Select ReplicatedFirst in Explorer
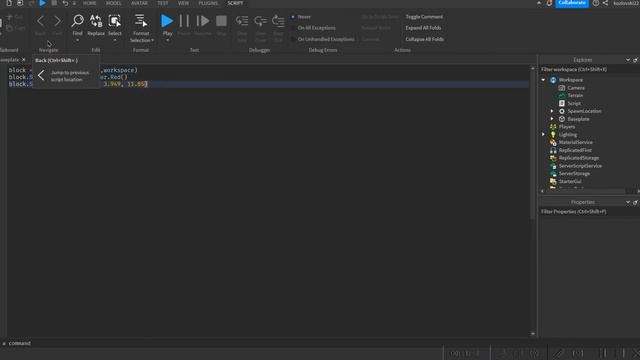This screenshot has width=640, height=360. [x=575, y=150]
